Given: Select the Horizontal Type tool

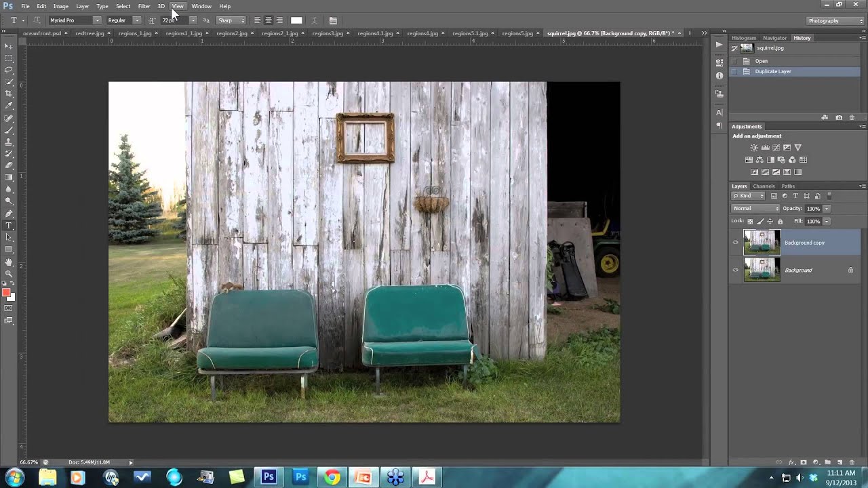Looking at the screenshot, I should coord(9,226).
